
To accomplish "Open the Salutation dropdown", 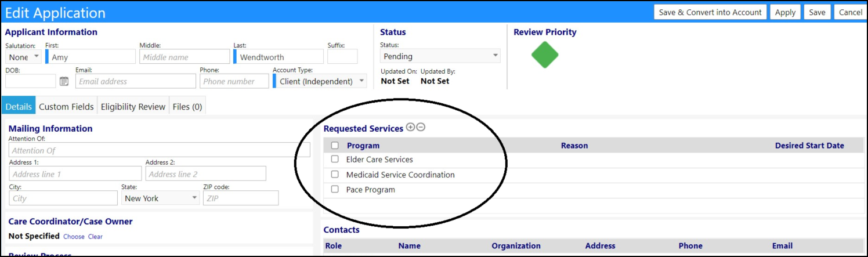I will pos(24,57).
